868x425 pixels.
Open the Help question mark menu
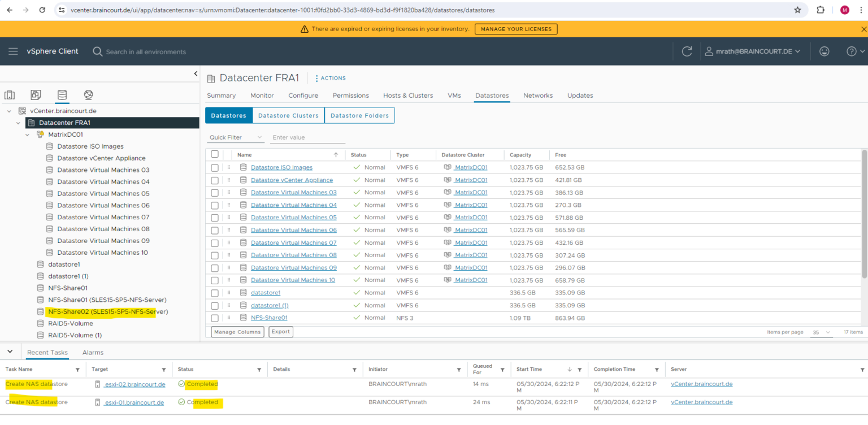(x=851, y=51)
